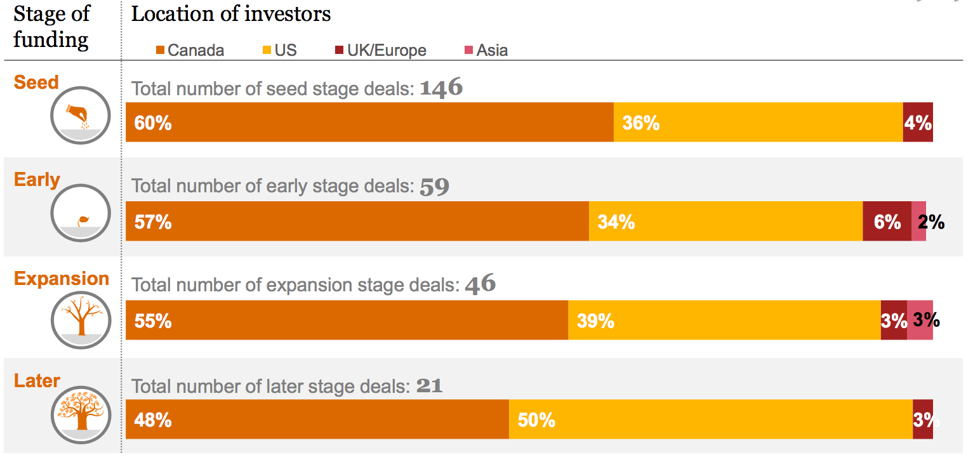Click the 60% Canada bar in Seed row
This screenshot has width=980, height=457.
pos(369,122)
